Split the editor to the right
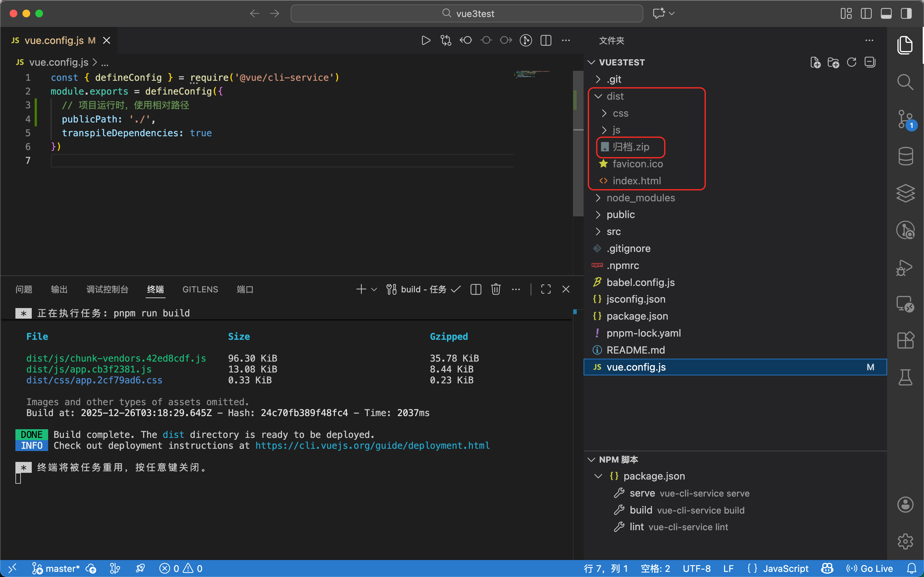The width and height of the screenshot is (924, 577). click(x=546, y=40)
